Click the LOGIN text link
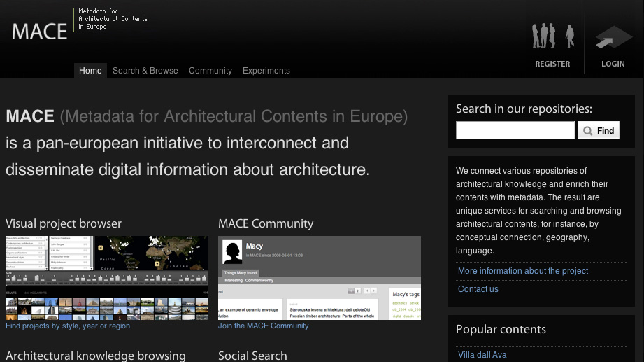The width and height of the screenshot is (644, 362). 613,64
